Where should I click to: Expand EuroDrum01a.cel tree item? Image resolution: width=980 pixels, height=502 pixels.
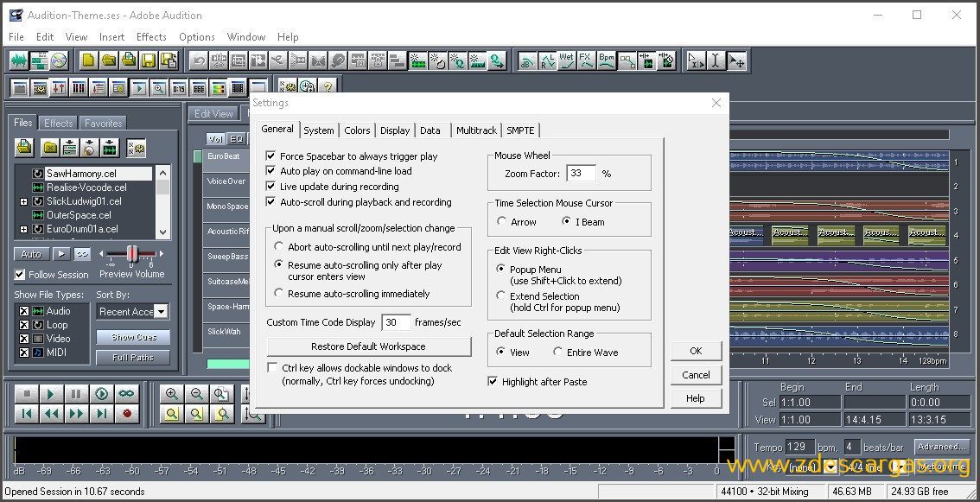[x=23, y=229]
